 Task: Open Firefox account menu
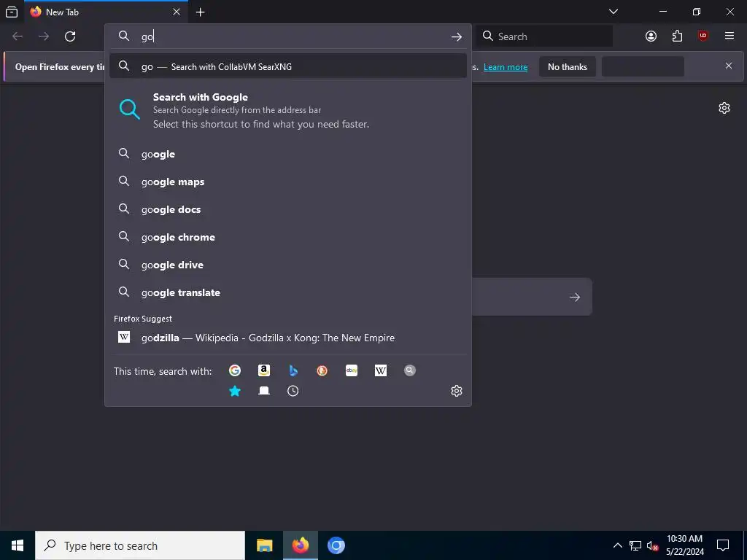(651, 36)
